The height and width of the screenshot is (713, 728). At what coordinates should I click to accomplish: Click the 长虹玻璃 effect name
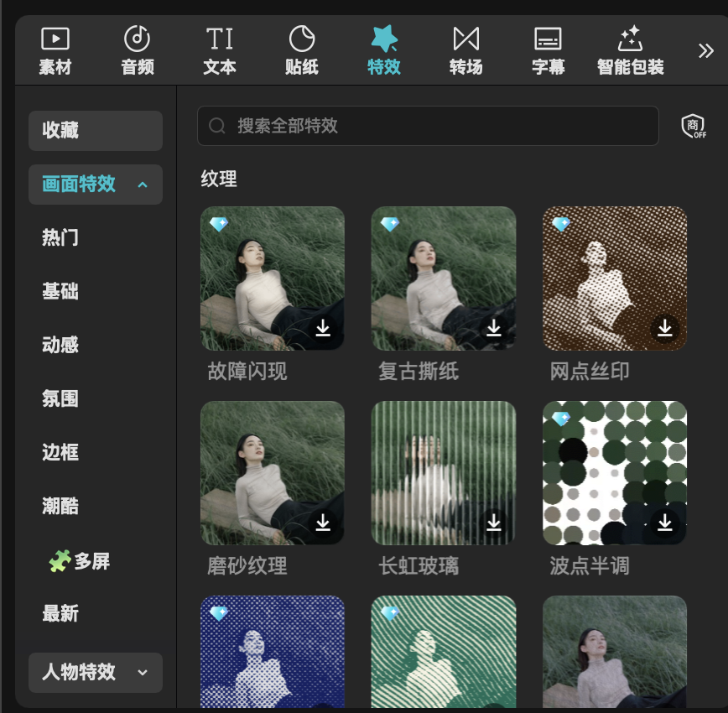(419, 565)
